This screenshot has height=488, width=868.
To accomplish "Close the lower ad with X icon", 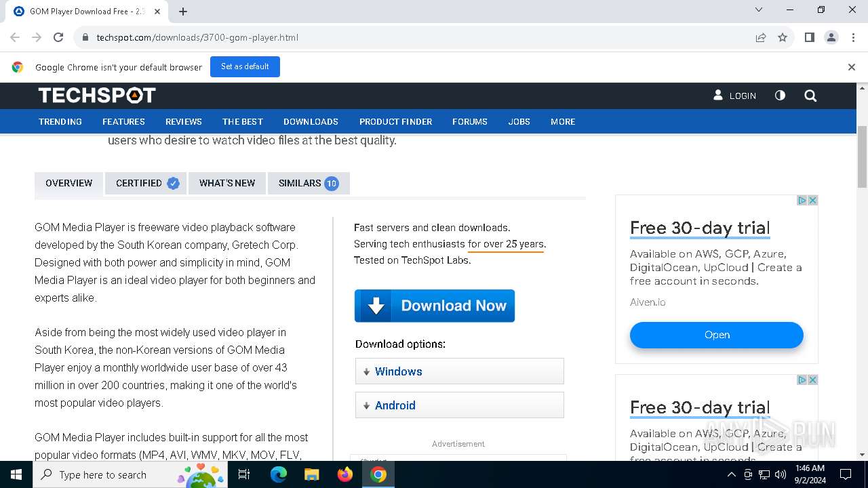I will (812, 380).
